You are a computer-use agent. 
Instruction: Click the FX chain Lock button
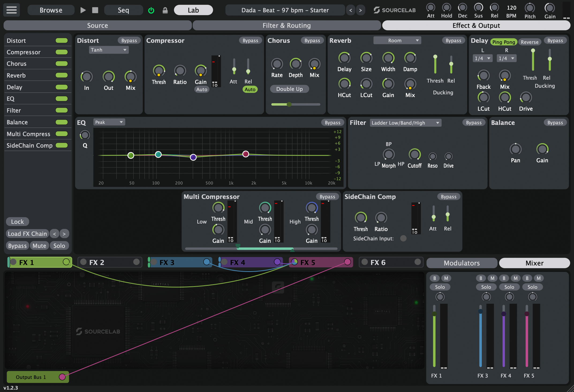[17, 222]
